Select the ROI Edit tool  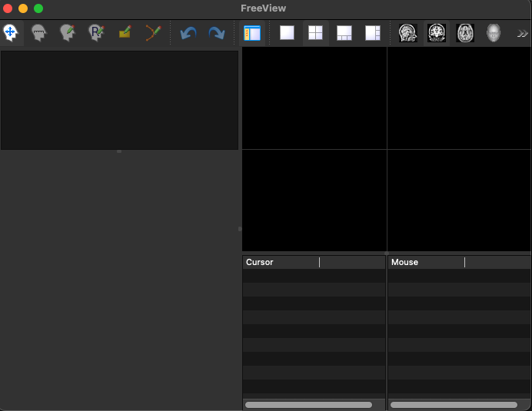coord(125,33)
